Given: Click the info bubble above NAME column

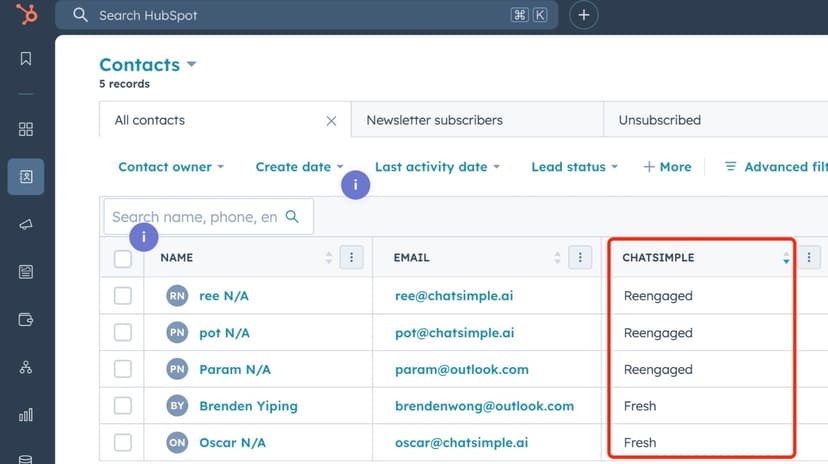Looking at the screenshot, I should [144, 237].
